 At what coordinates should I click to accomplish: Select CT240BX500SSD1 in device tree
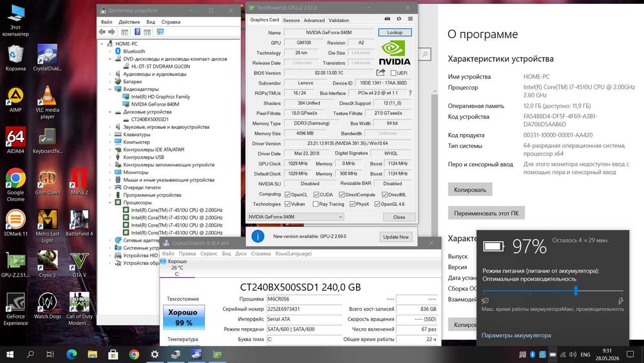(x=149, y=120)
